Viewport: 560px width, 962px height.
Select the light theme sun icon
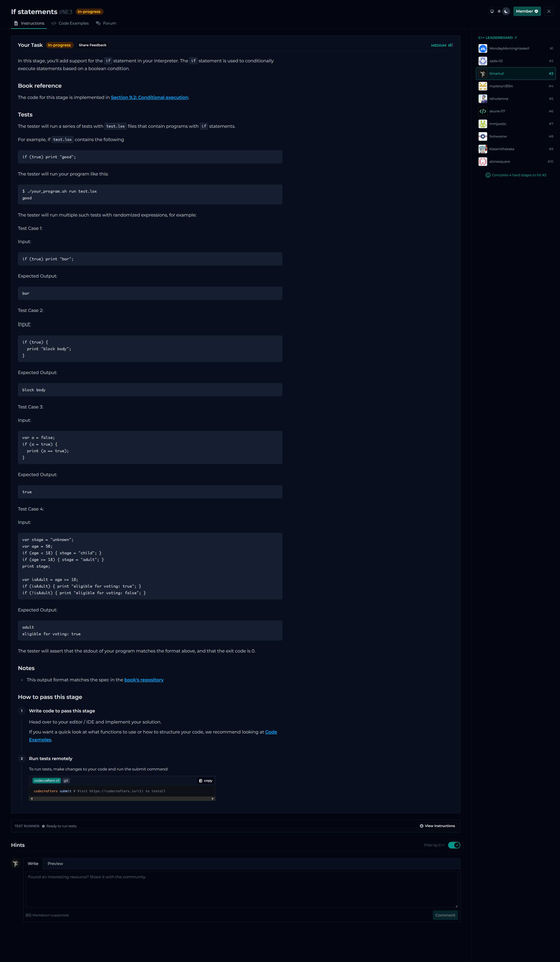[499, 11]
